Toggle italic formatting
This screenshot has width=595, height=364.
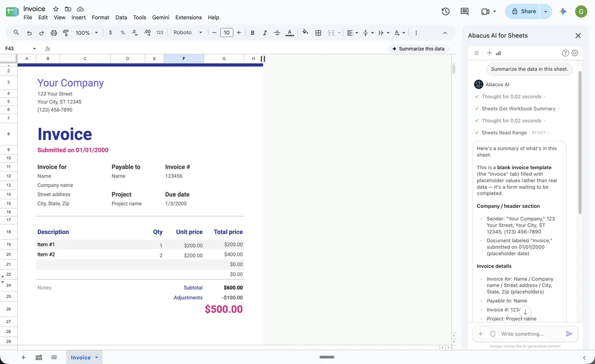[265, 33]
